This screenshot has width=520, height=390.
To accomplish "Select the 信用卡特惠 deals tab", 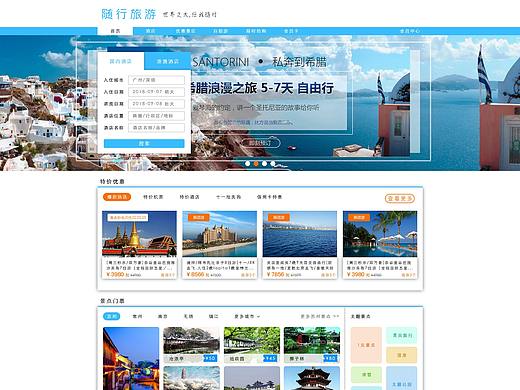I will tap(269, 197).
